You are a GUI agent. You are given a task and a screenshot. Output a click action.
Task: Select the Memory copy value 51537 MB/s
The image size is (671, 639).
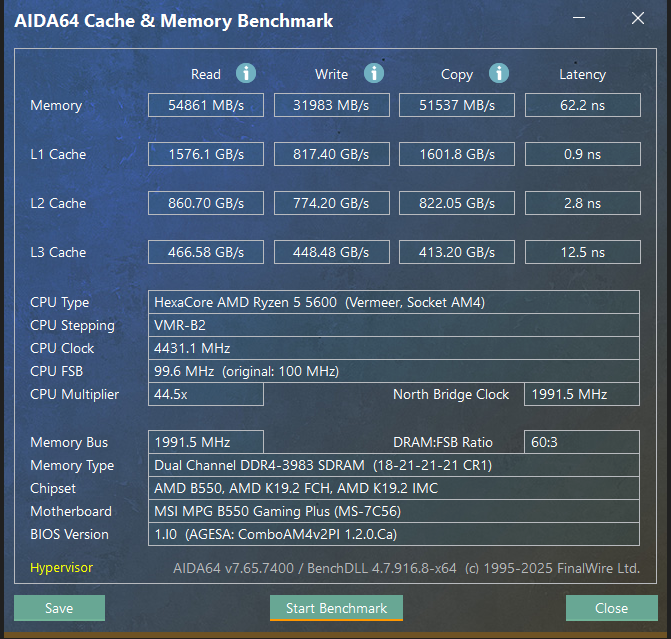click(x=457, y=105)
